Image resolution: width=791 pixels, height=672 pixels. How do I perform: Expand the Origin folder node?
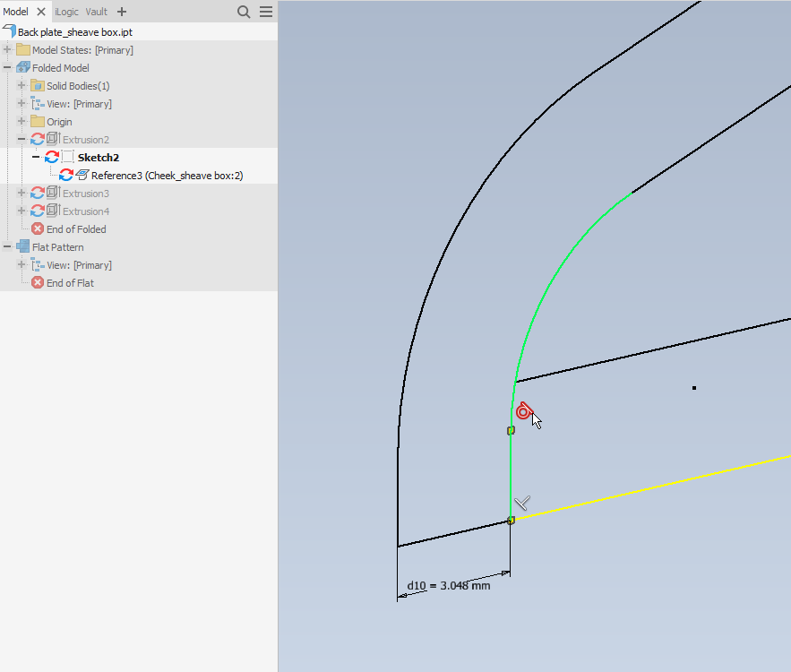20,121
